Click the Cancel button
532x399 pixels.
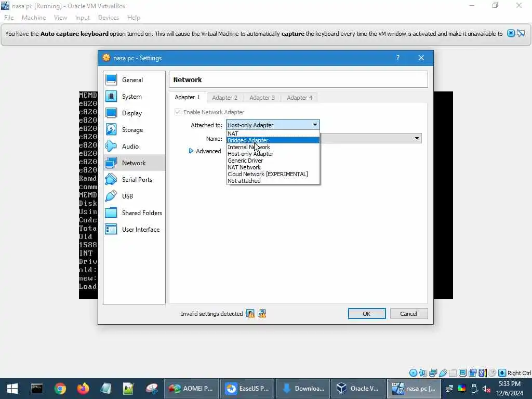click(x=408, y=314)
